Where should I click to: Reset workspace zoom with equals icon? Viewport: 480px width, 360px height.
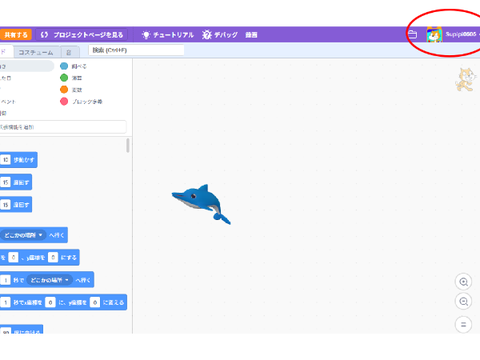click(463, 324)
